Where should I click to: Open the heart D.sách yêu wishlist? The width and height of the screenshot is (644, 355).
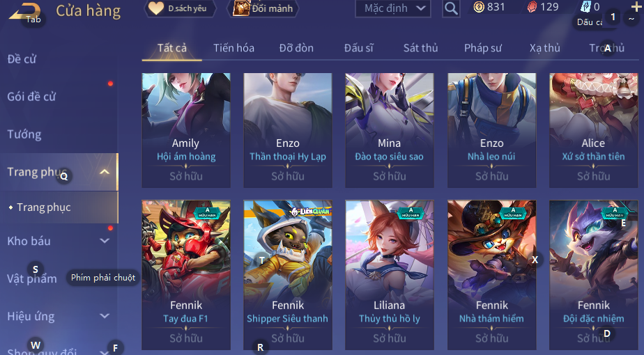(156, 8)
